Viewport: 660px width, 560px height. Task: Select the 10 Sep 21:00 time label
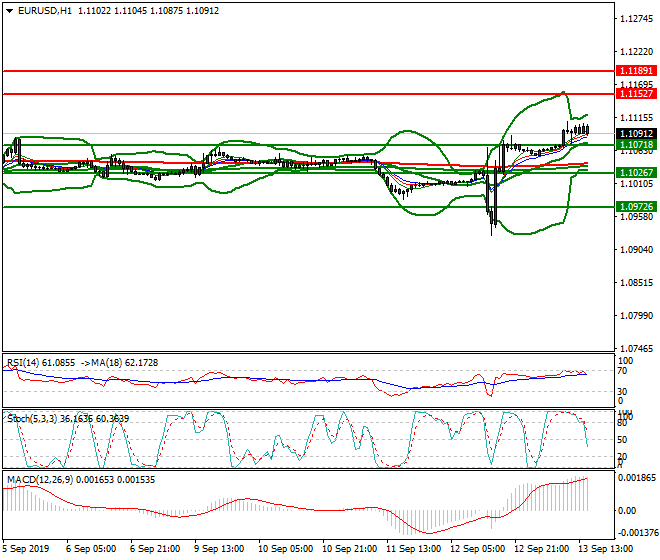pos(349,549)
